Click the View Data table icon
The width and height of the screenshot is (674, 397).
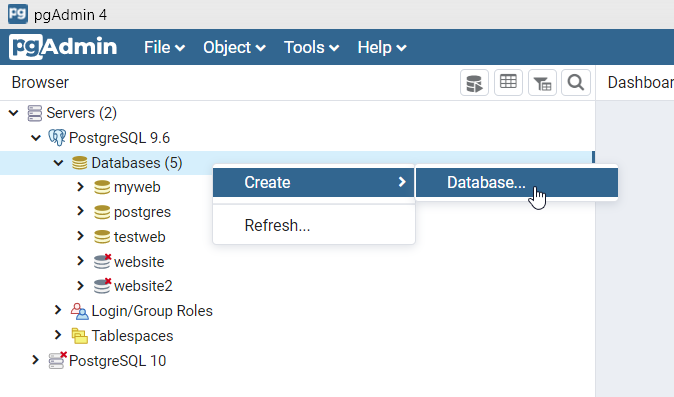click(508, 82)
